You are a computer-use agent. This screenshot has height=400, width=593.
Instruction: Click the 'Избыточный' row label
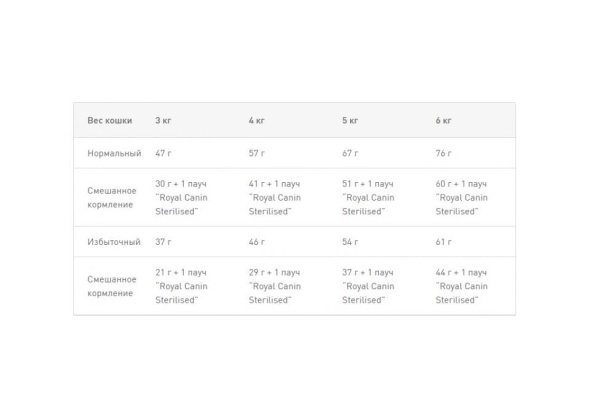pyautogui.click(x=114, y=242)
